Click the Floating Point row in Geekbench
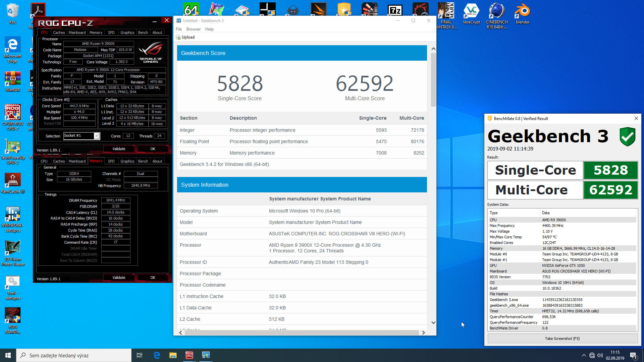This screenshot has width=644, height=362. click(x=302, y=141)
